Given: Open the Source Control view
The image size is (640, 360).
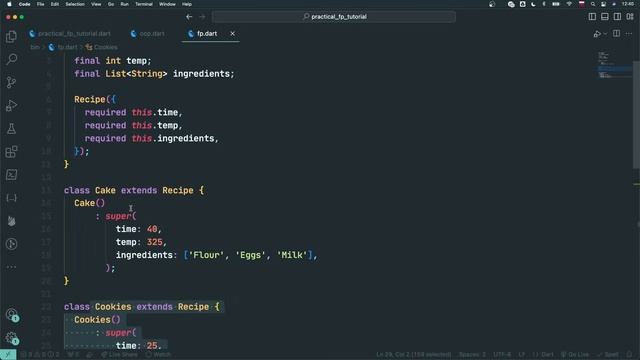Looking at the screenshot, I should pyautogui.click(x=11, y=82).
